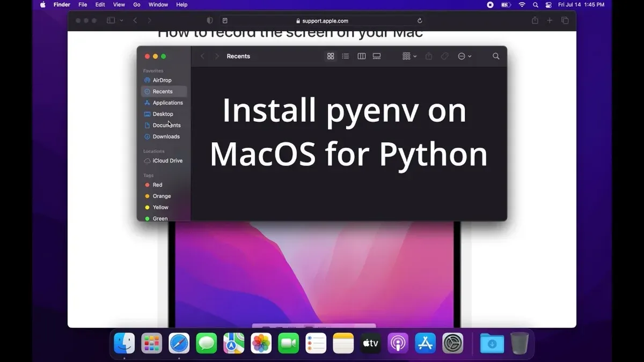Open the Finder action menu (ellipsis)
The height and width of the screenshot is (362, 644).
[x=465, y=56]
